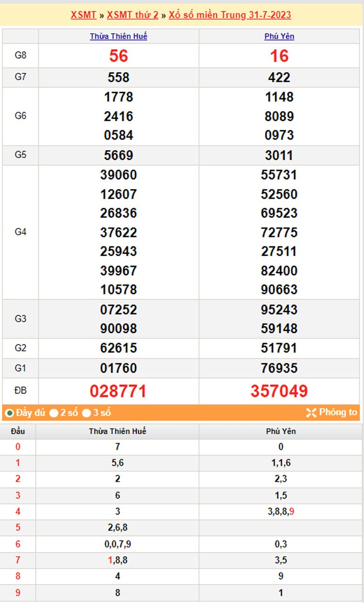Viewport: 364px width, 603px height.
Task: Click the ĐB row label
Action: coord(20,391)
